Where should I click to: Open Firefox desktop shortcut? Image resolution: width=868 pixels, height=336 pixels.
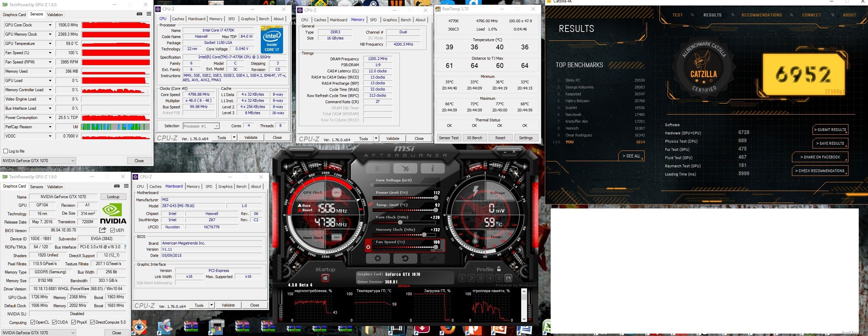pos(448,330)
